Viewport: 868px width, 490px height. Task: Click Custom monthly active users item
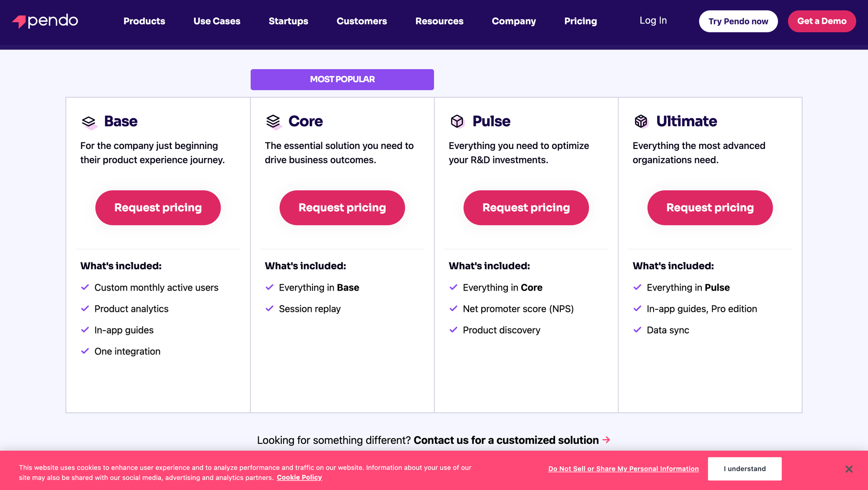tap(156, 288)
